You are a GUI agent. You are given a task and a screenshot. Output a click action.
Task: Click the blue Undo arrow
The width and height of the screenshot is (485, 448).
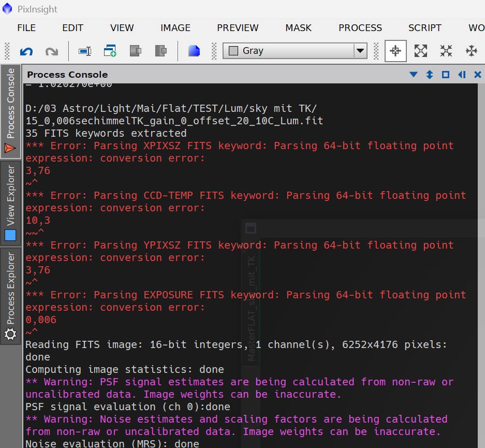pyautogui.click(x=26, y=51)
